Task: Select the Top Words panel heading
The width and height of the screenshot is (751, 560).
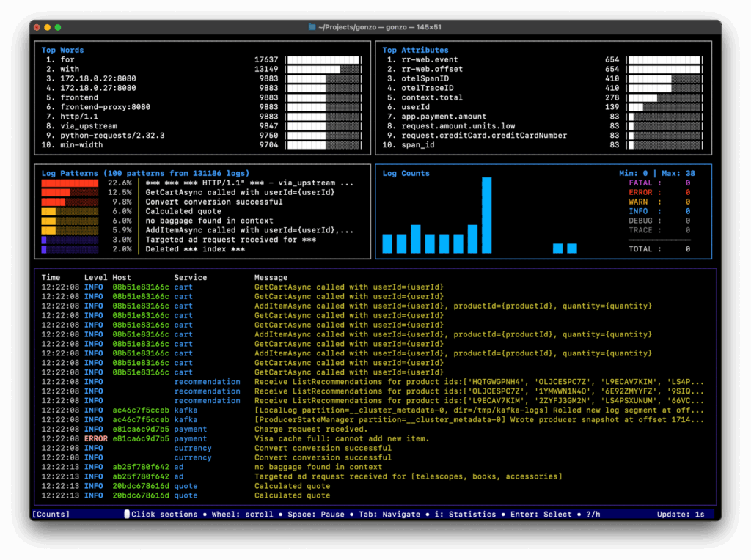Action: point(62,51)
